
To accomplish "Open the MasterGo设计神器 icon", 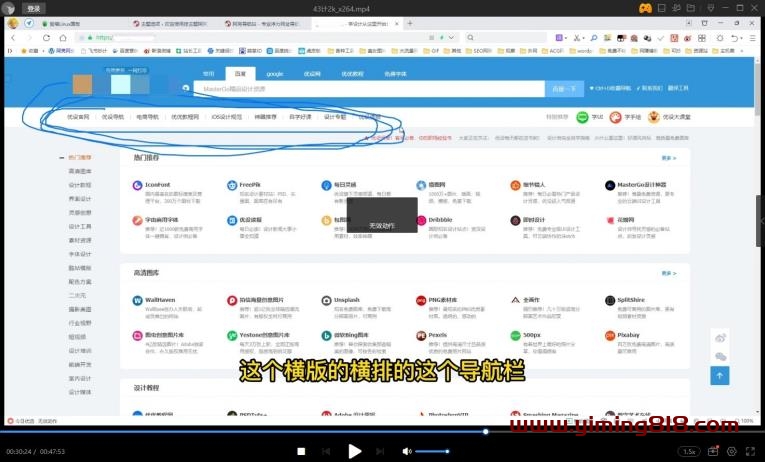I will pos(610,185).
